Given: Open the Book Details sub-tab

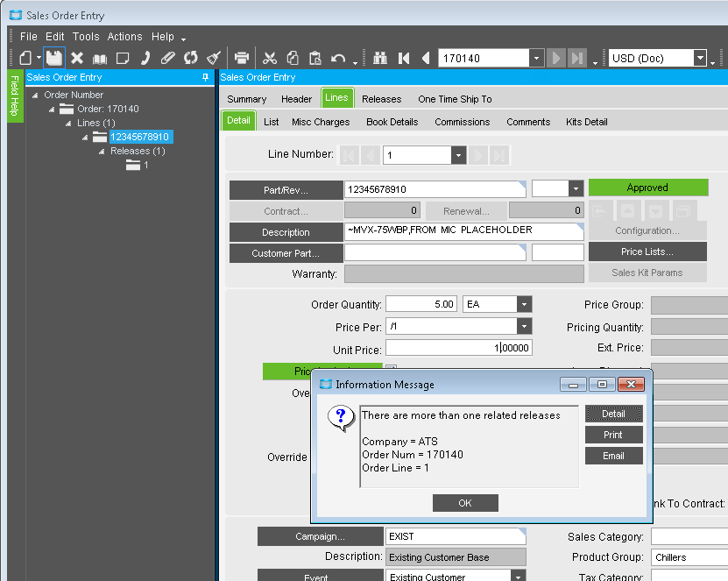Looking at the screenshot, I should pos(392,122).
